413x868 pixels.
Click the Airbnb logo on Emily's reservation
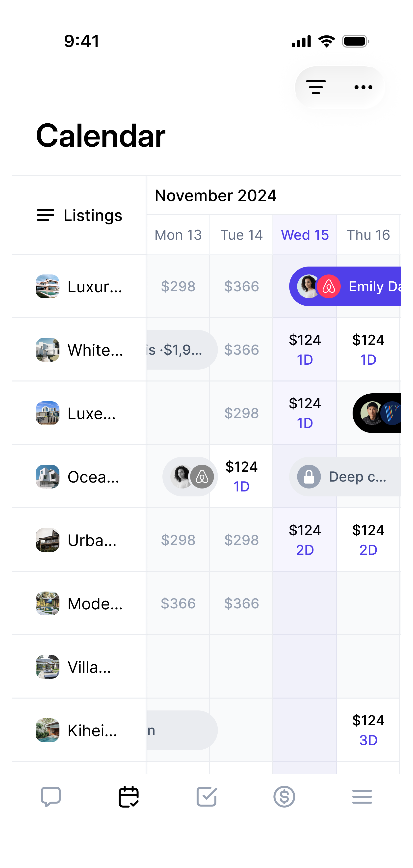pos(330,287)
